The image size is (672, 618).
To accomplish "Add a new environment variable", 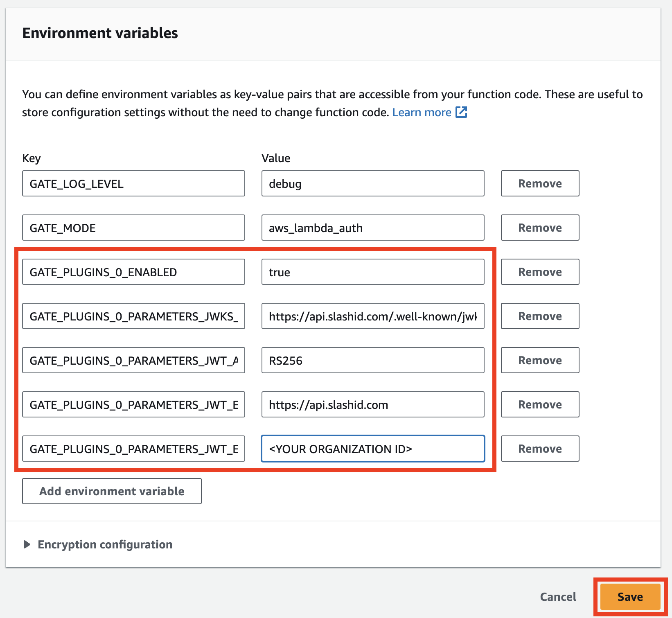I will [111, 491].
